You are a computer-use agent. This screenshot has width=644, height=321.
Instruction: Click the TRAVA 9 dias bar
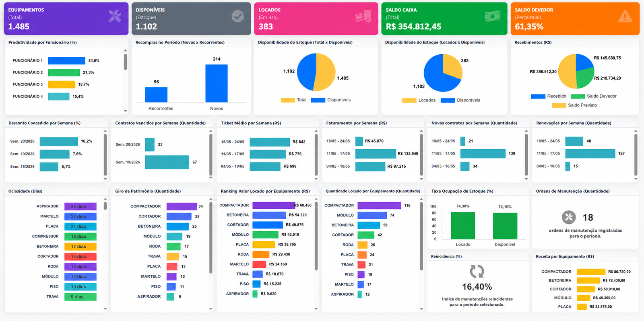pyautogui.click(x=80, y=297)
